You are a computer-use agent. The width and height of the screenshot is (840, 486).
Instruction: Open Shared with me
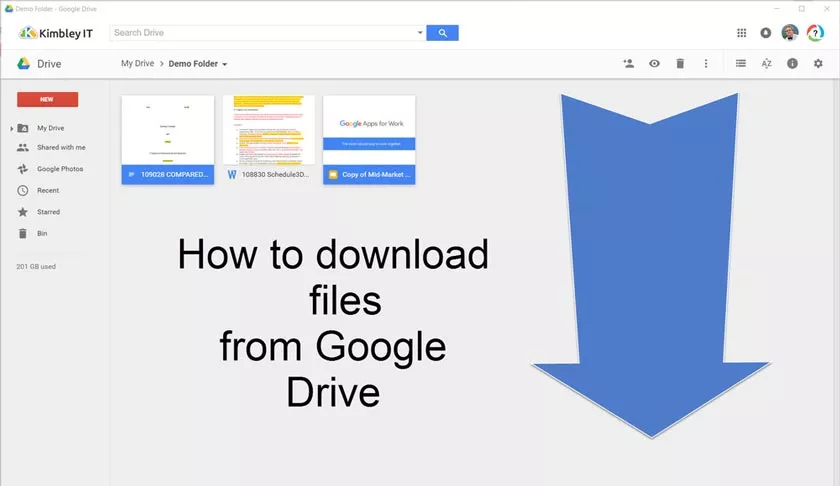(61, 147)
